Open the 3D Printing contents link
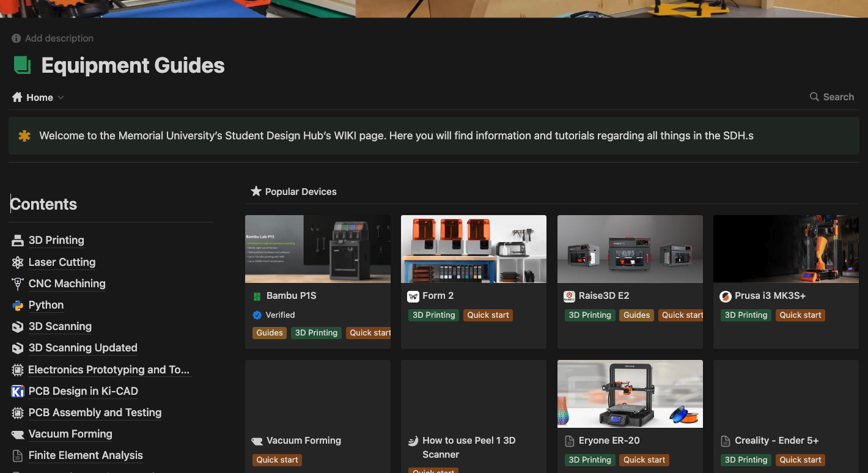This screenshot has width=868, height=473. pos(56,240)
